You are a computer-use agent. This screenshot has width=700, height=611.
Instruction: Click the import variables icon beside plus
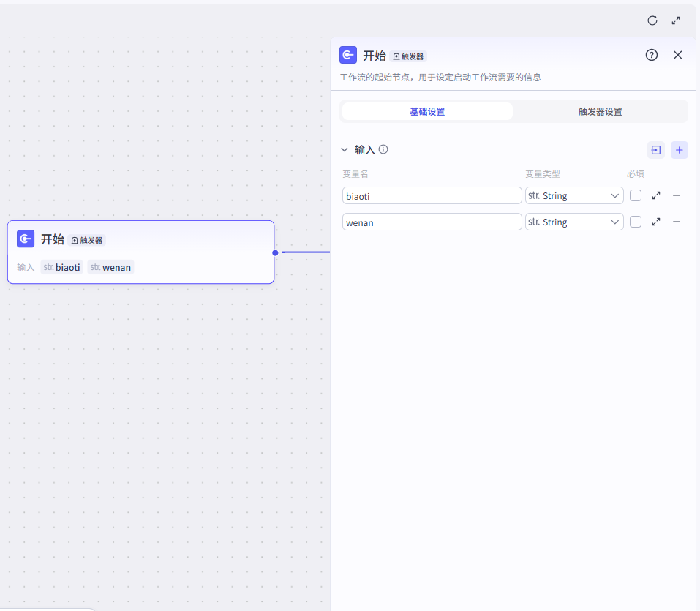pos(656,150)
